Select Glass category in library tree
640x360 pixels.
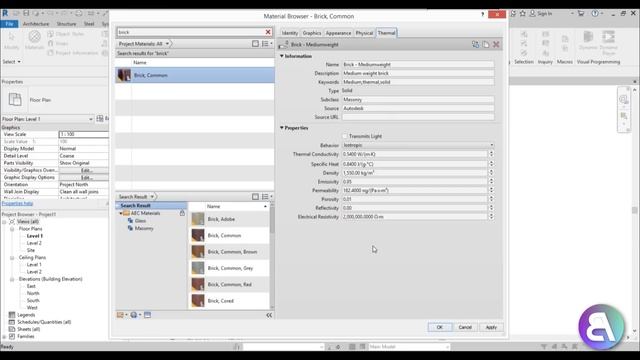tap(140, 221)
